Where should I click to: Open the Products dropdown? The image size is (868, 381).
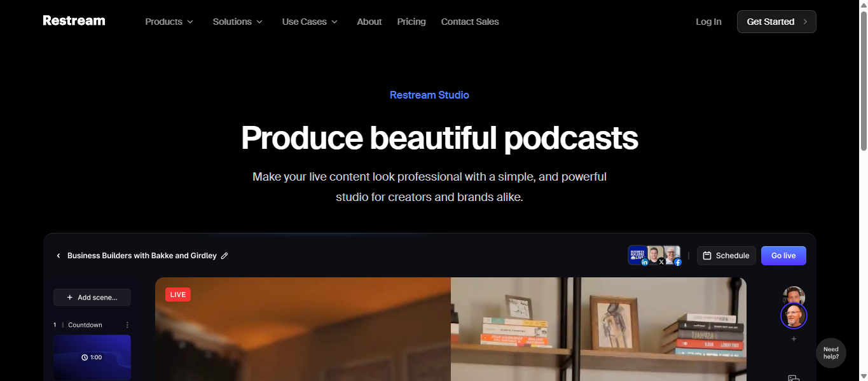[x=168, y=21]
